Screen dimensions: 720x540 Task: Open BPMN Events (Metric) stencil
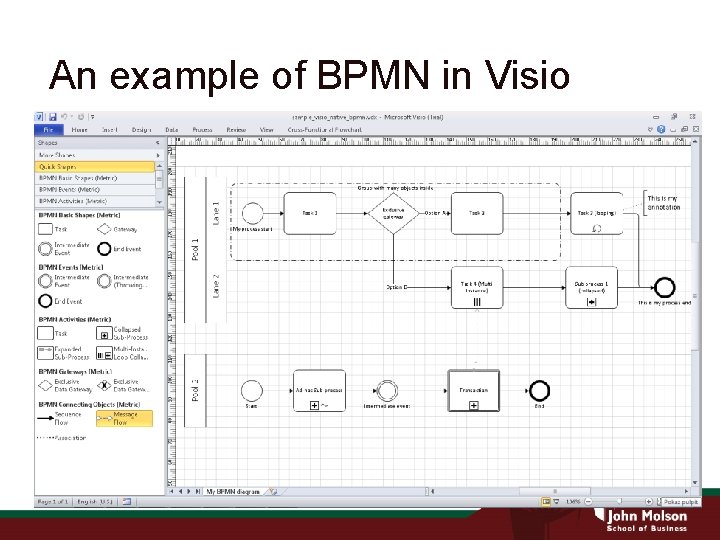(95, 190)
